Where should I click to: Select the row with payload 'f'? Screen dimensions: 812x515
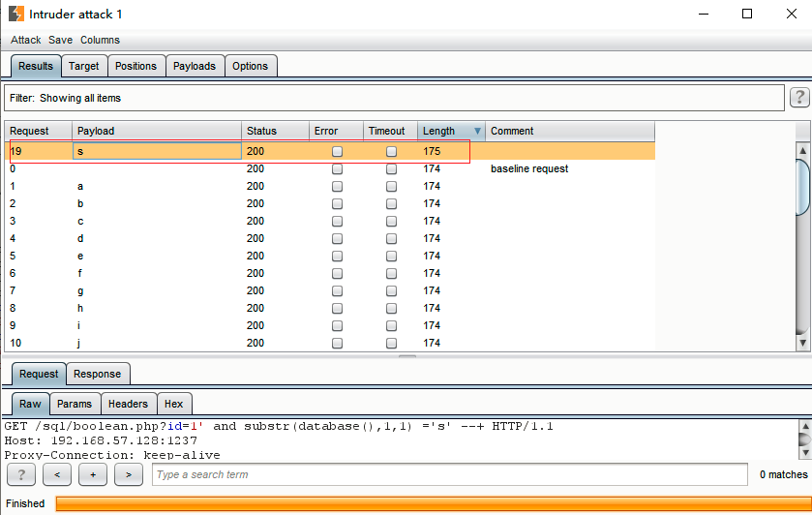click(330, 273)
